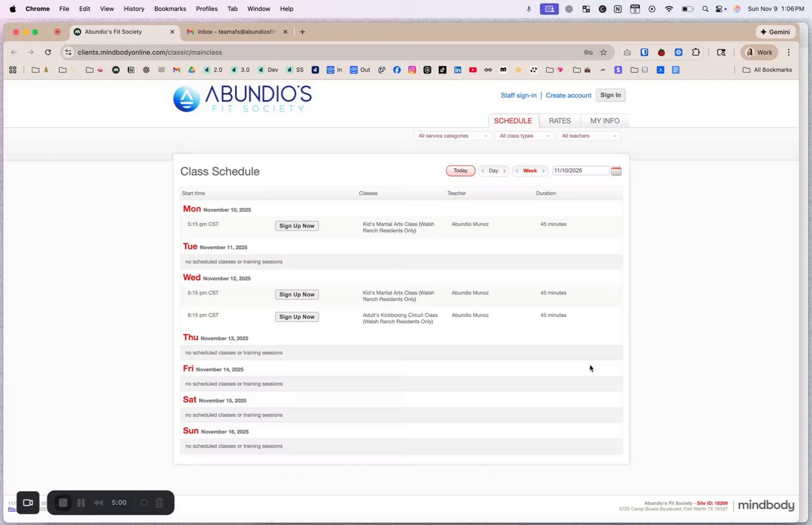812x525 pixels.
Task: Click the Today button
Action: tap(461, 171)
